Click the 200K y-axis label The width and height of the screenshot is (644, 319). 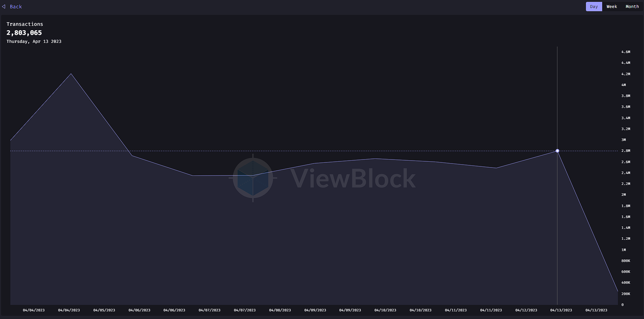(x=625, y=294)
